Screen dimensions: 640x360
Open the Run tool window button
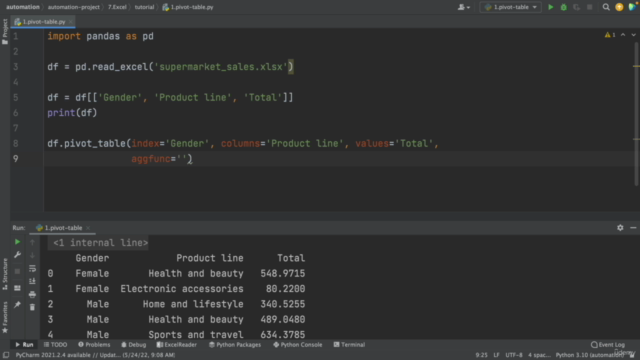(24, 345)
